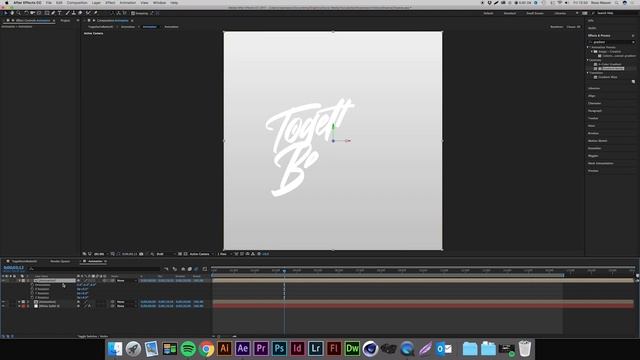Click the composition mini-flowchart icon
The width and height of the screenshot is (640, 360).
pos(166,269)
